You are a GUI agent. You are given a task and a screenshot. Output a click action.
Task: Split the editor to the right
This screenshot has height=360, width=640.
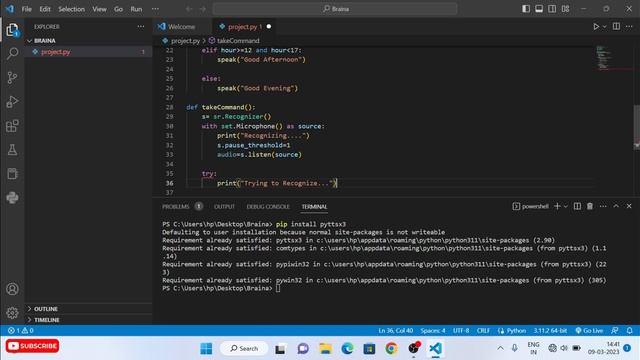616,27
